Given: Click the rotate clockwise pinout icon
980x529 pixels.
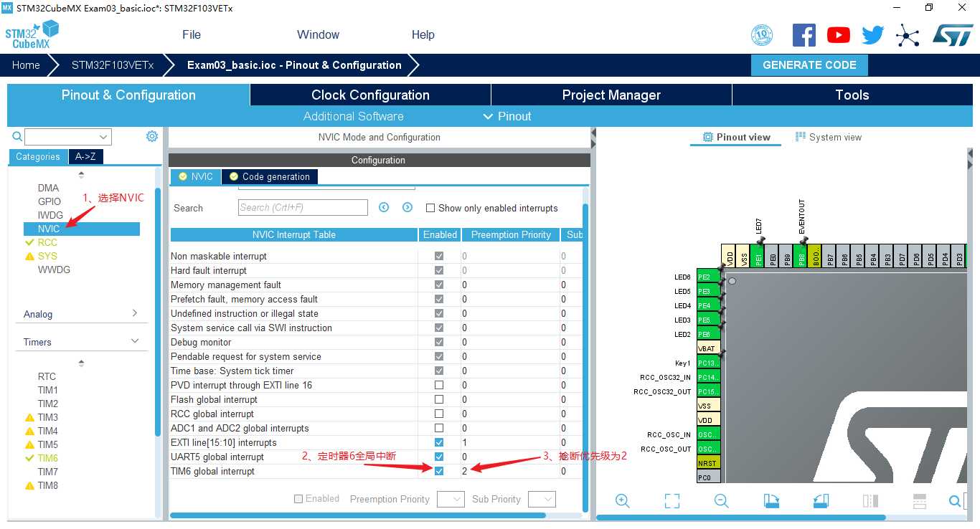Looking at the screenshot, I should (771, 501).
